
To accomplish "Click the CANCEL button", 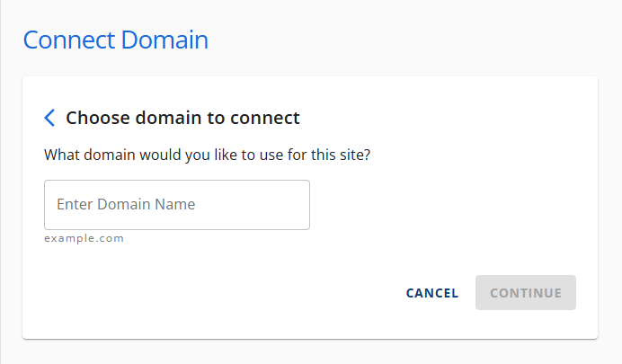I will click(x=432, y=293).
